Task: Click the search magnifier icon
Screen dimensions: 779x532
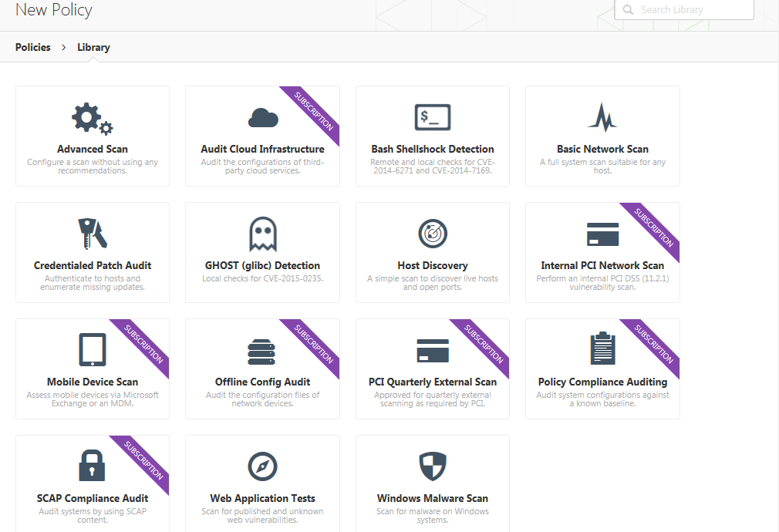Action: (x=628, y=9)
